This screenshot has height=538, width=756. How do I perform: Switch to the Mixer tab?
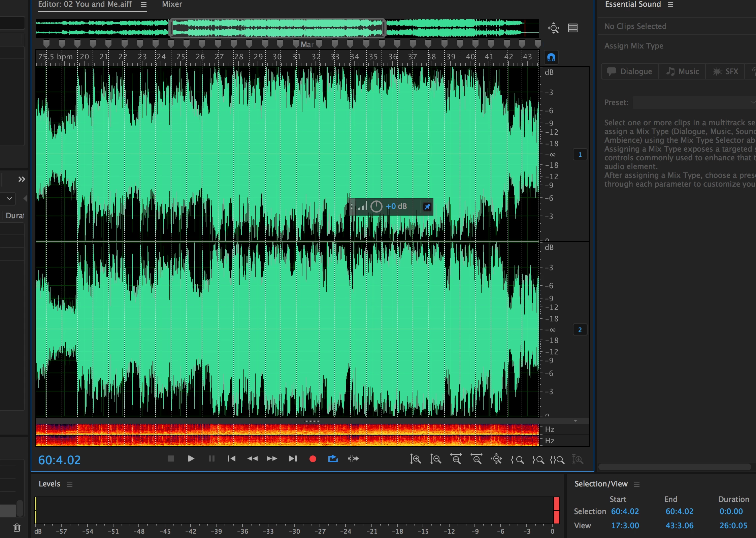pos(172,4)
